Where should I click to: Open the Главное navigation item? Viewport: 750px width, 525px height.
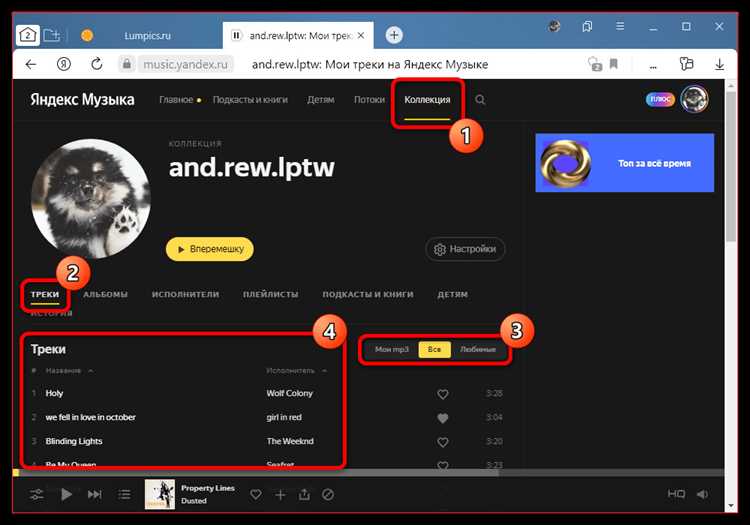[176, 99]
